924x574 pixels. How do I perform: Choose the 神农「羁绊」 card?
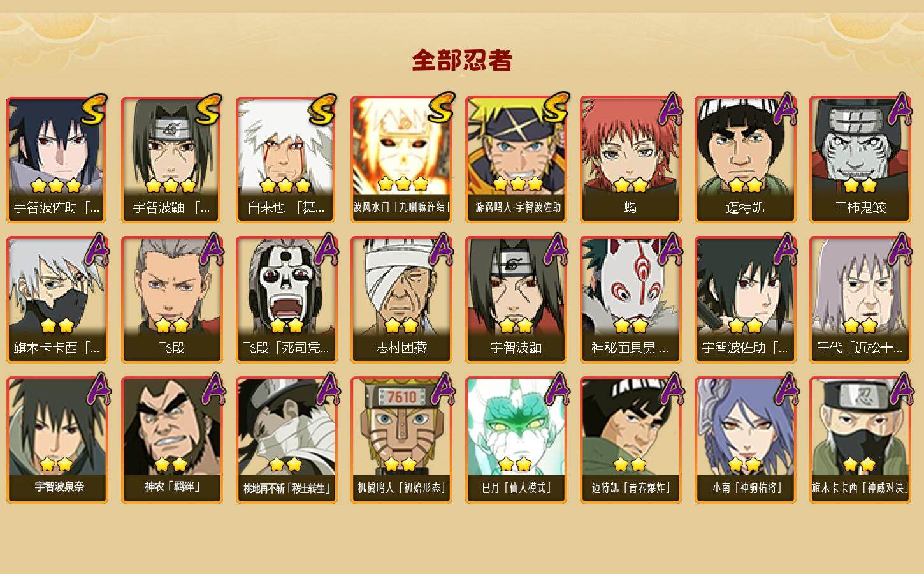point(171,440)
